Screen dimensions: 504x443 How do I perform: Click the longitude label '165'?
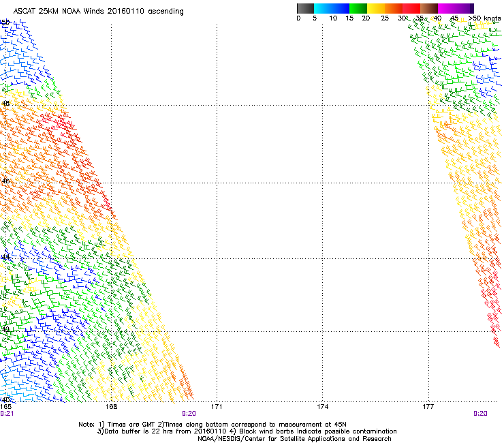point(5,407)
